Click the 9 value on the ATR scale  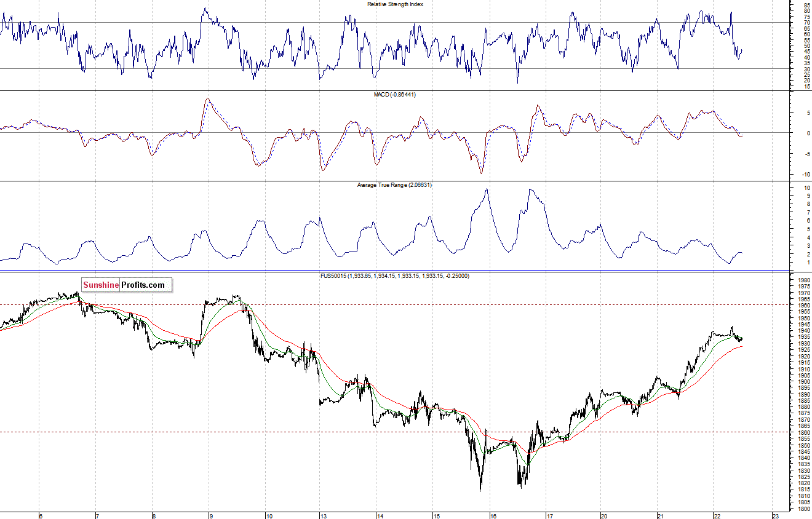click(807, 196)
